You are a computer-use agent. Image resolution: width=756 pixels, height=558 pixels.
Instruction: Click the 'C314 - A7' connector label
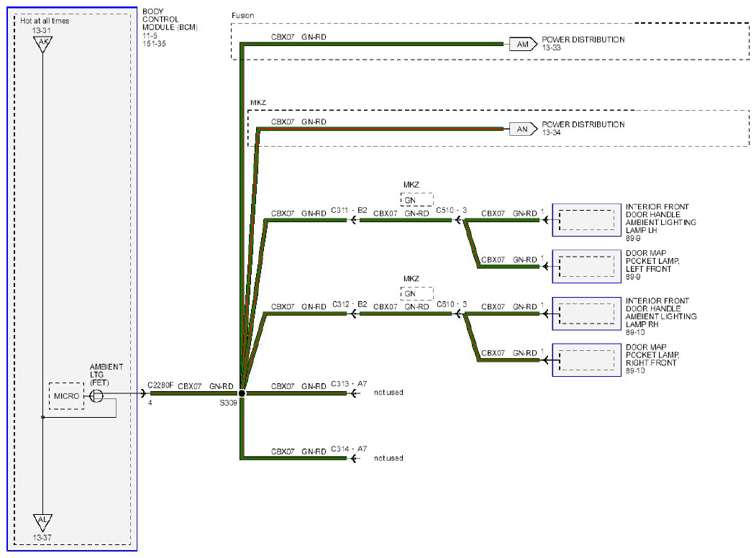coord(349,449)
